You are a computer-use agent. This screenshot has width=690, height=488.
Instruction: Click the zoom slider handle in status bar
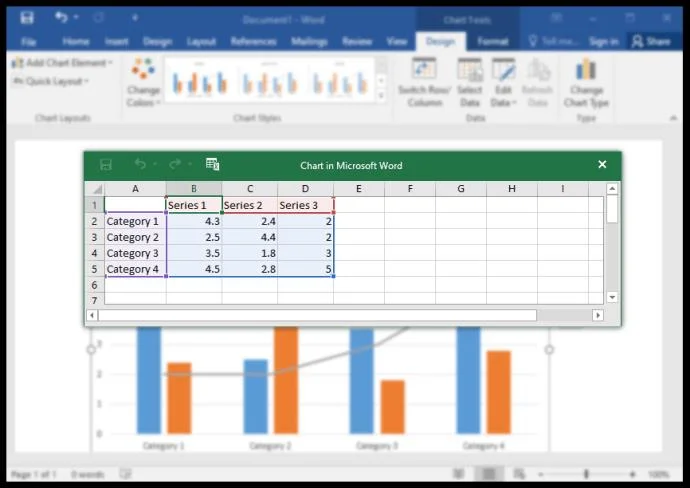point(586,474)
